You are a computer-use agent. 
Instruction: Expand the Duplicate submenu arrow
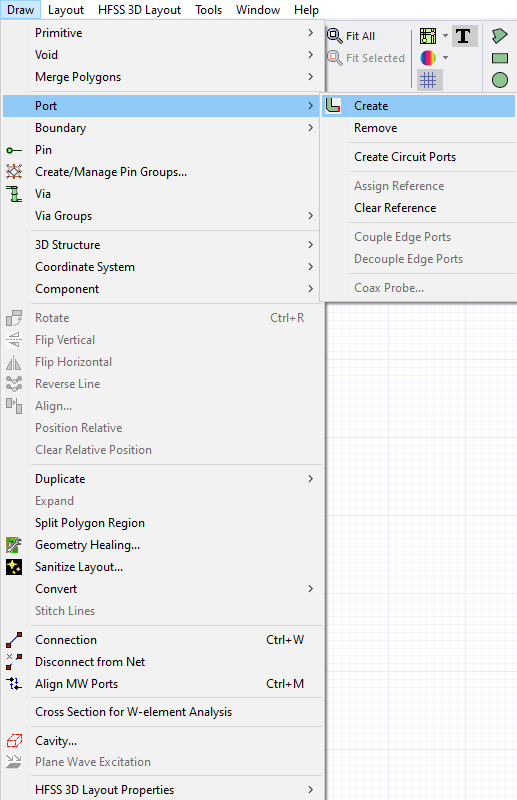pyautogui.click(x=310, y=479)
